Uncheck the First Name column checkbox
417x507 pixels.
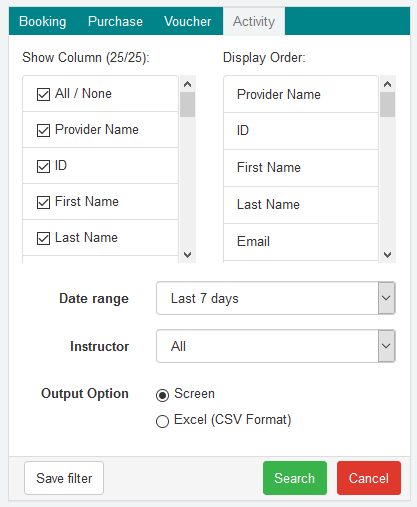click(x=43, y=202)
